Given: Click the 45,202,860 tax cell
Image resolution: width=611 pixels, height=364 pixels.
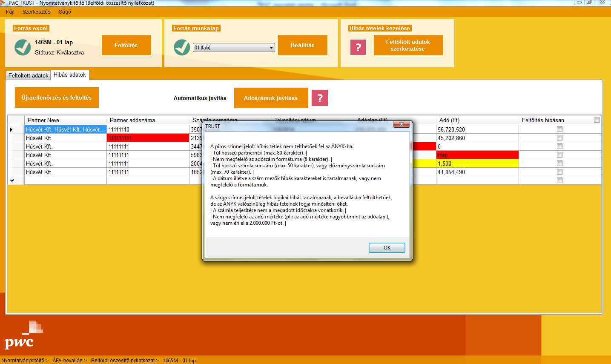Looking at the screenshot, I should point(477,138).
